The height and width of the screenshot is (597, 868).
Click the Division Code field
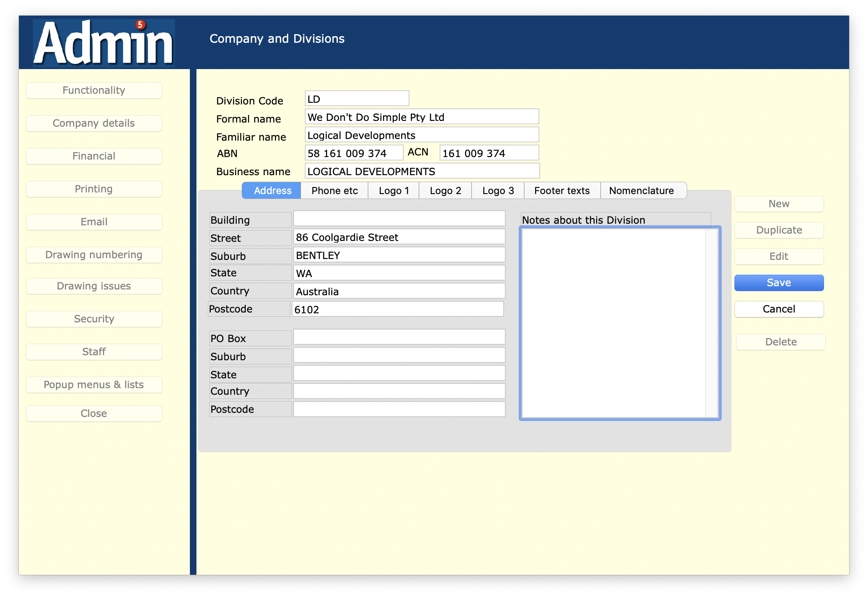[x=356, y=99]
